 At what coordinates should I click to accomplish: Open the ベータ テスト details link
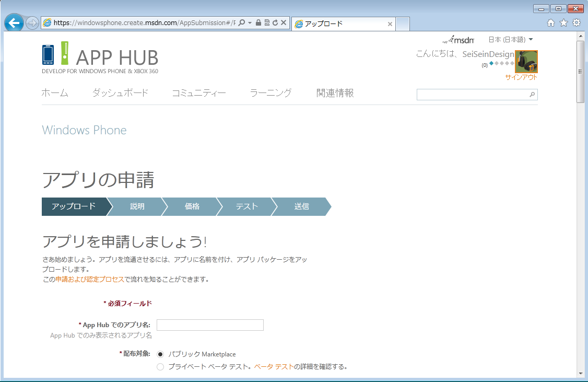point(274,367)
